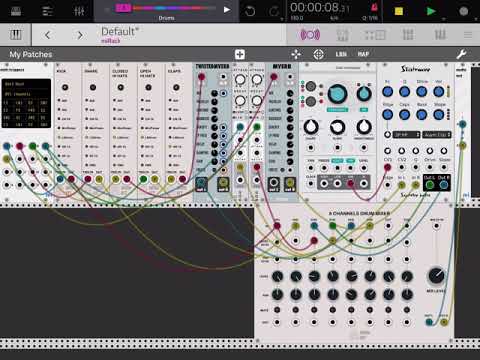Click the red input jack atop Myerb module
Viewport: 480px width, 360px height.
click(274, 77)
